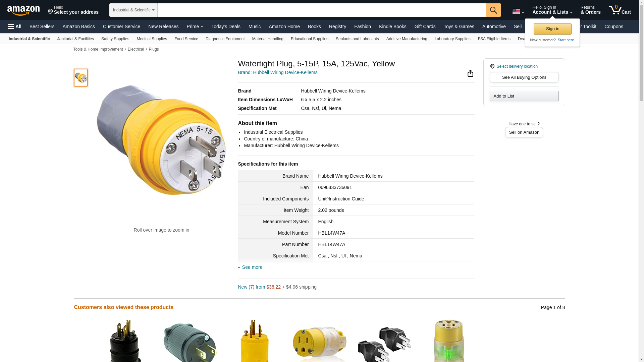644x362 pixels.
Task: Select delivery location pin icon
Action: pos(492,66)
